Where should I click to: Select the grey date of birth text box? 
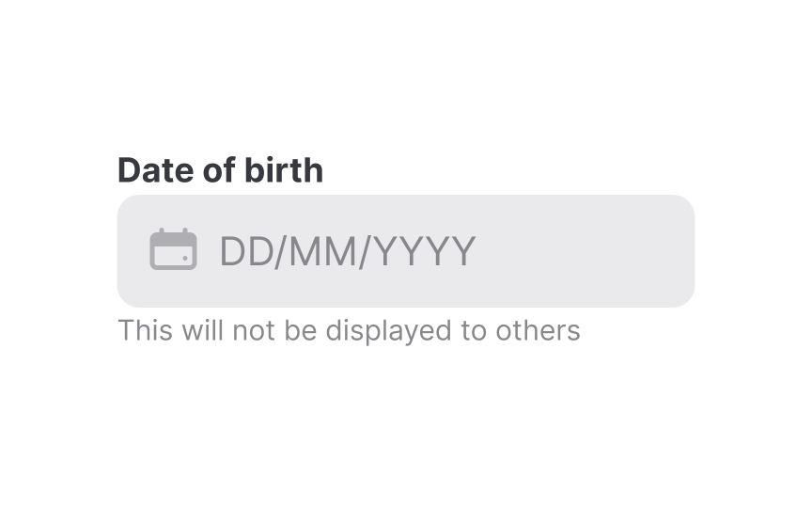click(x=405, y=251)
